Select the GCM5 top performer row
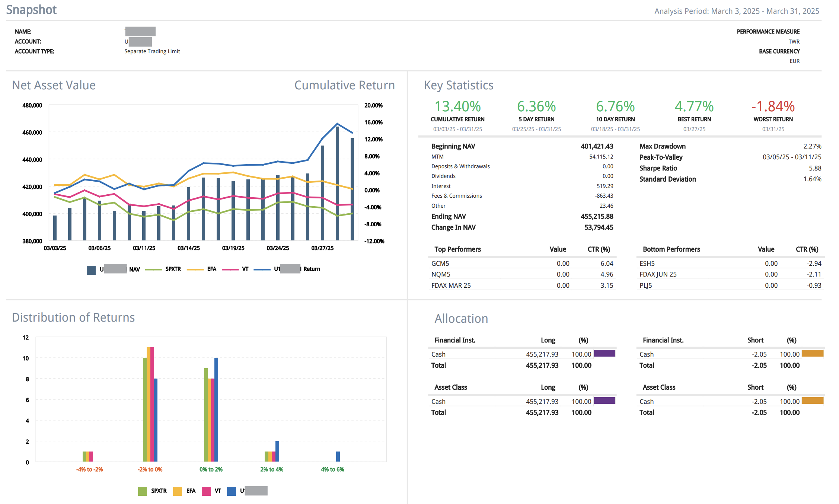Screen dimensions: 839x504 pos(440,264)
